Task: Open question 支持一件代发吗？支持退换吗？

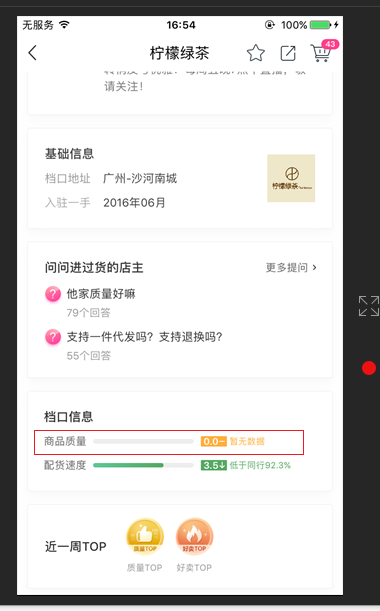Action: point(144,337)
